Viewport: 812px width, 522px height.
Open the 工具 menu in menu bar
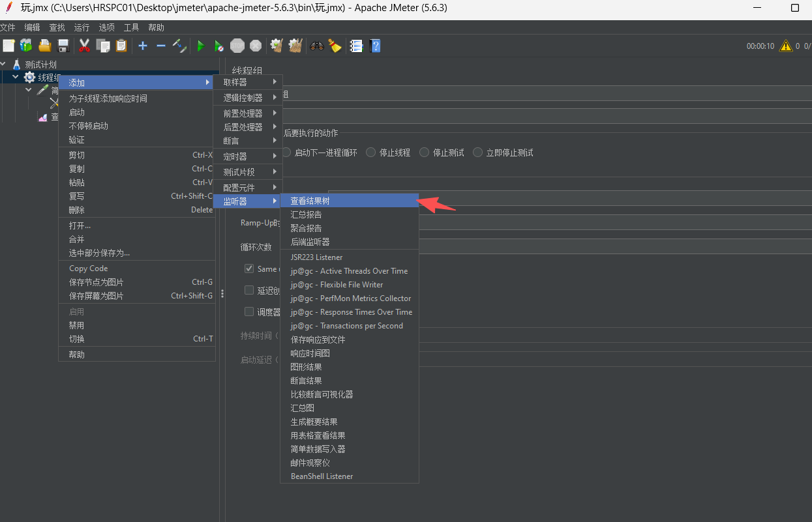click(x=131, y=27)
